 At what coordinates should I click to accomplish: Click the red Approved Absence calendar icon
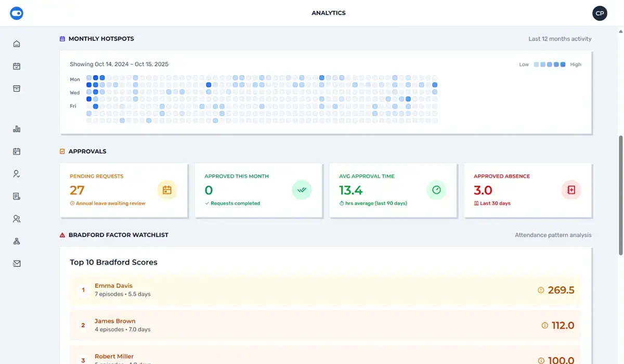(x=571, y=190)
